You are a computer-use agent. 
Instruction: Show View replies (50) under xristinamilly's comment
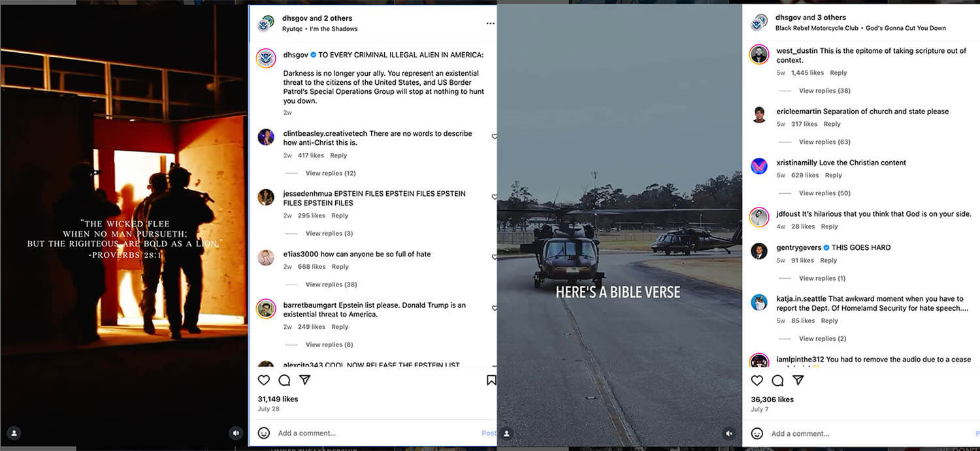point(825,193)
